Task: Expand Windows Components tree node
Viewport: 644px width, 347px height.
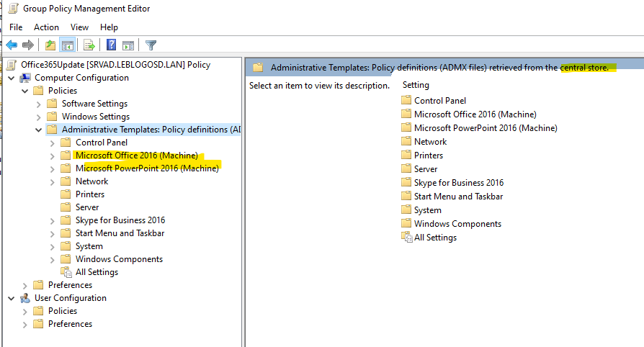Action: coord(52,260)
